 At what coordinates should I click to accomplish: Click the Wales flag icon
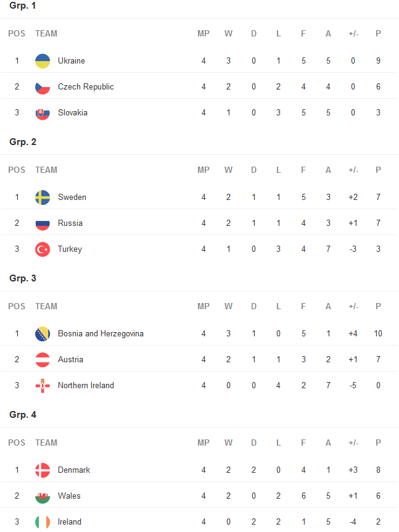pos(43,496)
